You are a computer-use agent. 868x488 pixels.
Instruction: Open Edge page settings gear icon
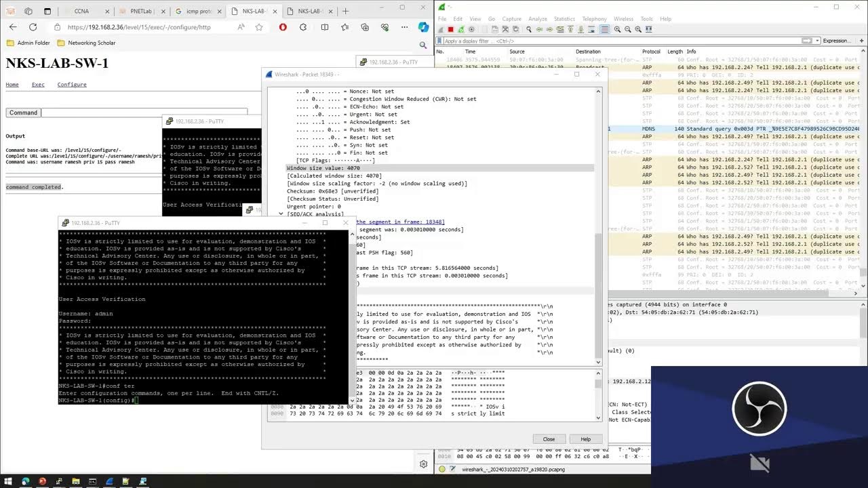(424, 464)
